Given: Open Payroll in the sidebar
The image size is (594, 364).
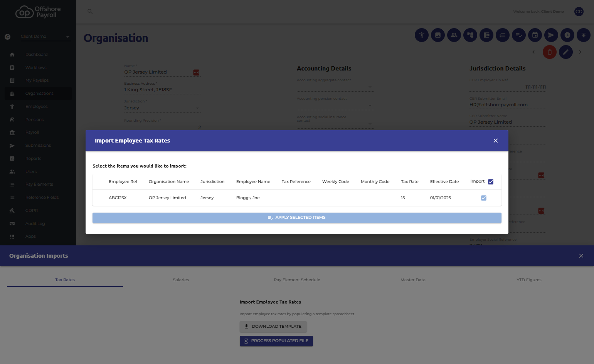Looking at the screenshot, I should (38, 133).
